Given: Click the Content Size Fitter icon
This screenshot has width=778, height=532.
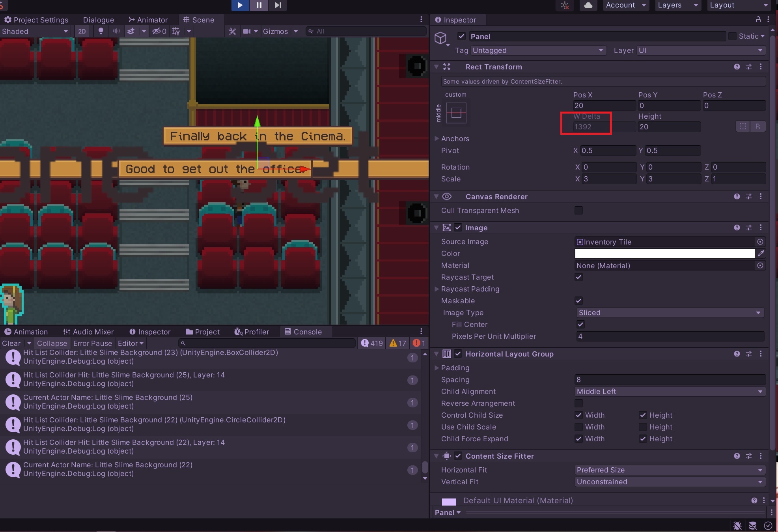Looking at the screenshot, I should coord(448,456).
